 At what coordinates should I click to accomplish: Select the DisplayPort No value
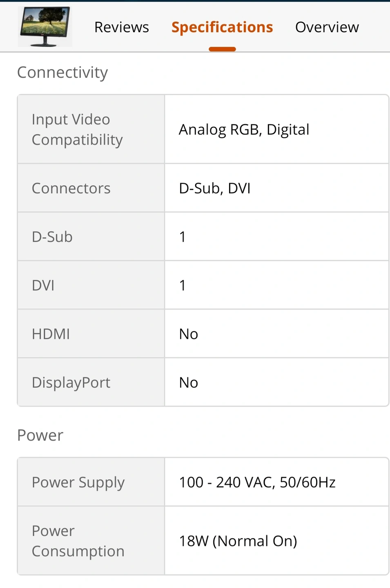pyautogui.click(x=189, y=383)
